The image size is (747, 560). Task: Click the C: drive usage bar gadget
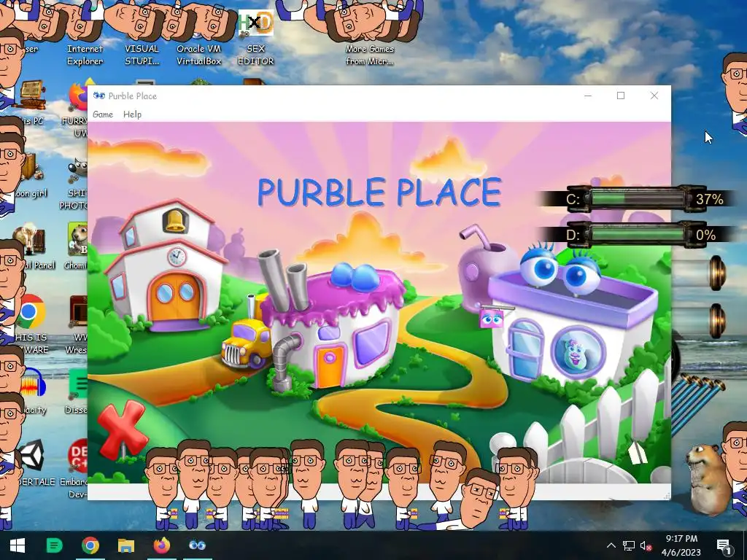tap(638, 198)
